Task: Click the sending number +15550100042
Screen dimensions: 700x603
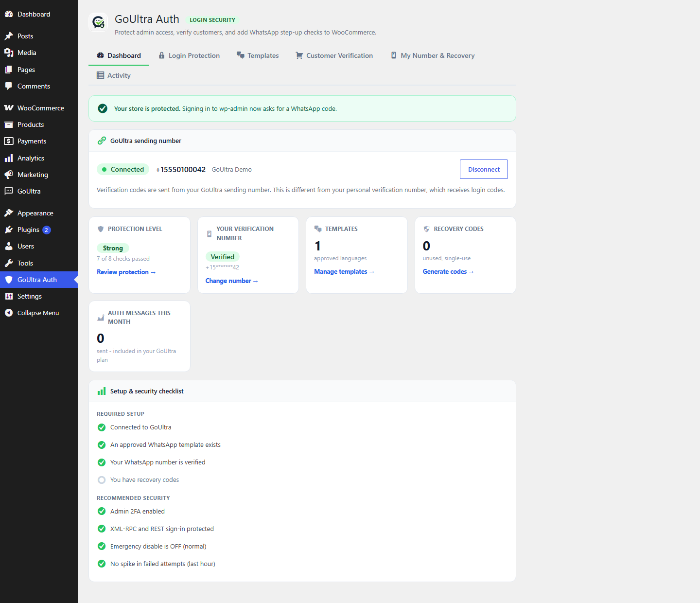Action: tap(180, 169)
